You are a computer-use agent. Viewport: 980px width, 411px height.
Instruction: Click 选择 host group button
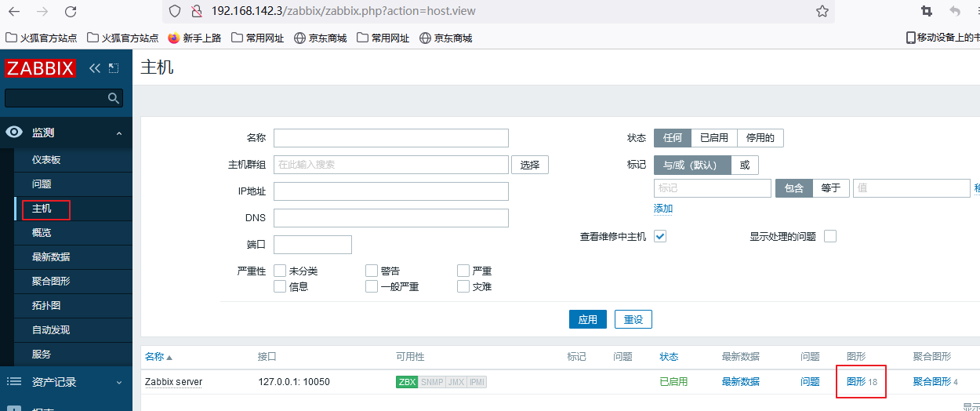[x=530, y=165]
